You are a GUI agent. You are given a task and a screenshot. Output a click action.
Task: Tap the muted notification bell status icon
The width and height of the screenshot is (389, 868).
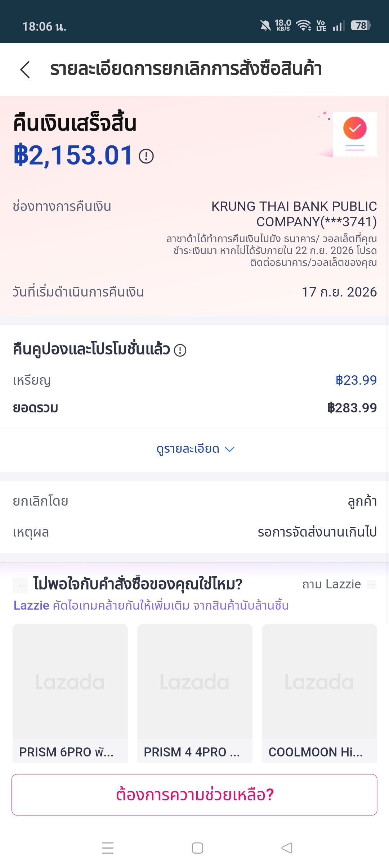click(265, 26)
